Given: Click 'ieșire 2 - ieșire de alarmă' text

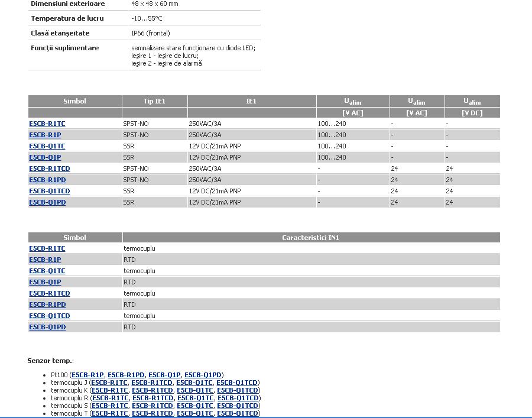Looking at the screenshot, I should pyautogui.click(x=167, y=63).
